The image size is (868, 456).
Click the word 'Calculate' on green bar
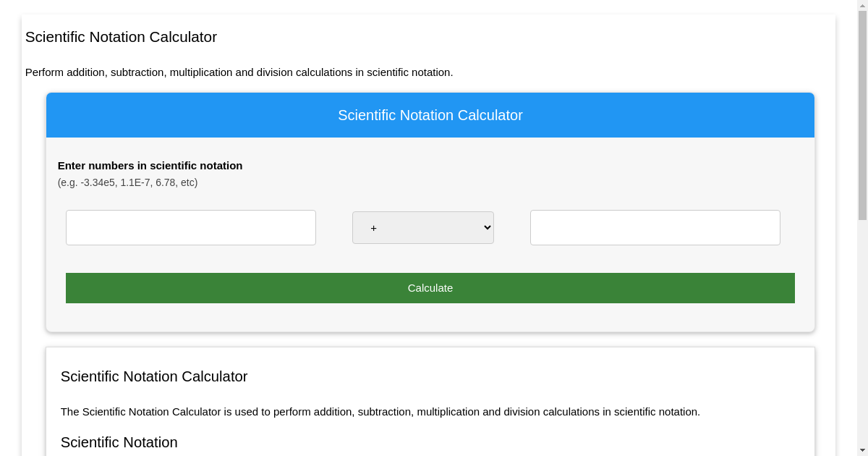[430, 288]
